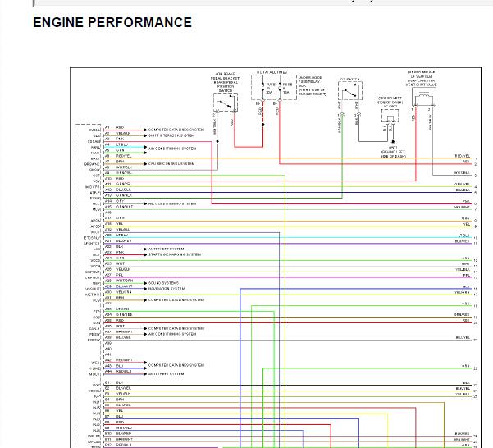Click the A4 LT BLU wire label
Viewport: 493px width, 448px height.
pos(122,144)
